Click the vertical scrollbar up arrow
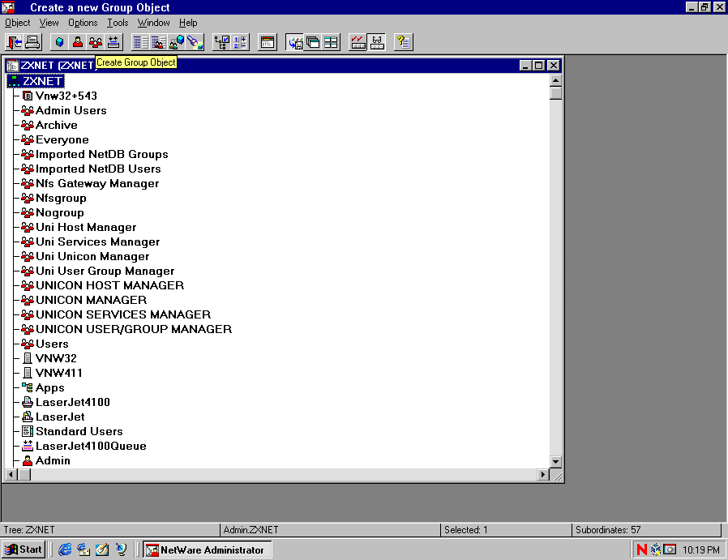Image resolution: width=728 pixels, height=560 pixels. [x=556, y=80]
